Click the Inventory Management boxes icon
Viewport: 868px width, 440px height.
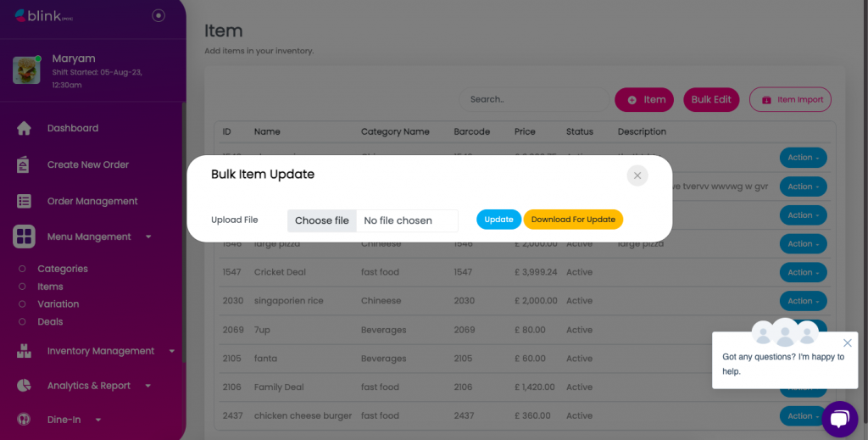click(x=24, y=351)
